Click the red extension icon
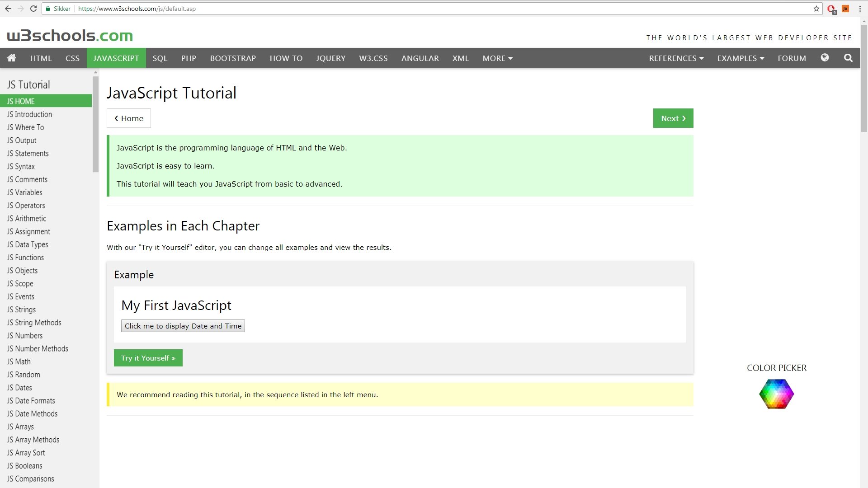This screenshot has height=488, width=868. point(831,9)
